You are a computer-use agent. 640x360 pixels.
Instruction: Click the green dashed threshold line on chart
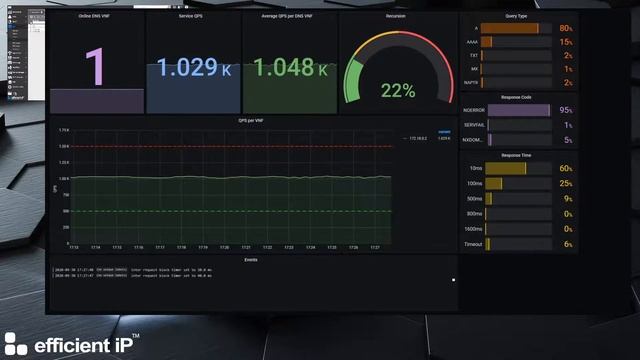pyautogui.click(x=231, y=211)
